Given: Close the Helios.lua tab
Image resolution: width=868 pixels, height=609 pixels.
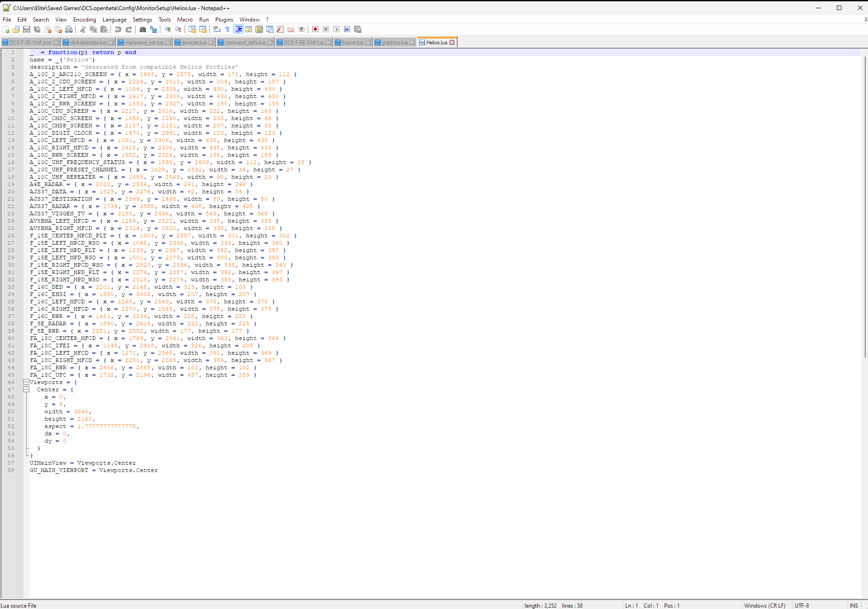Looking at the screenshot, I should (452, 43).
